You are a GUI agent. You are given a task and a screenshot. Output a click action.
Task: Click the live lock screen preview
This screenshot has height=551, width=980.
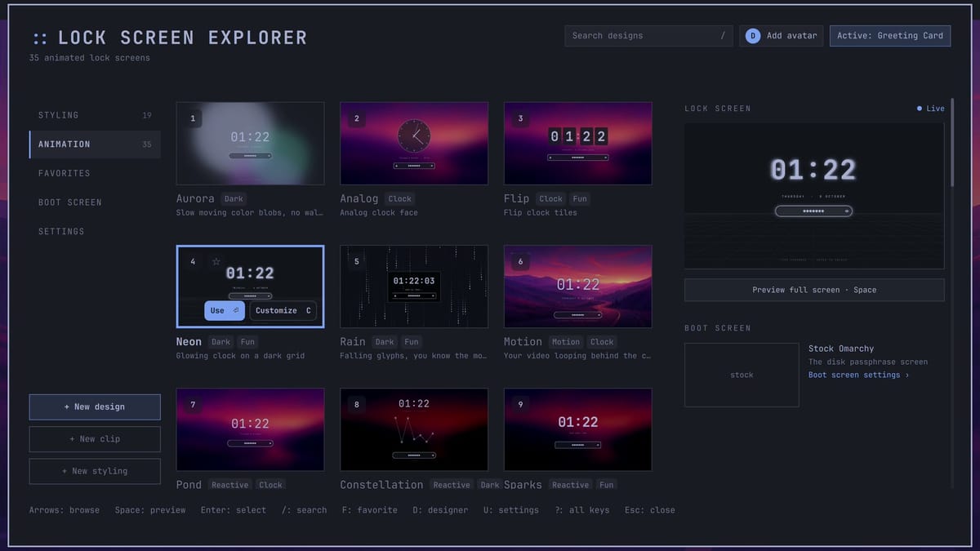[814, 196]
